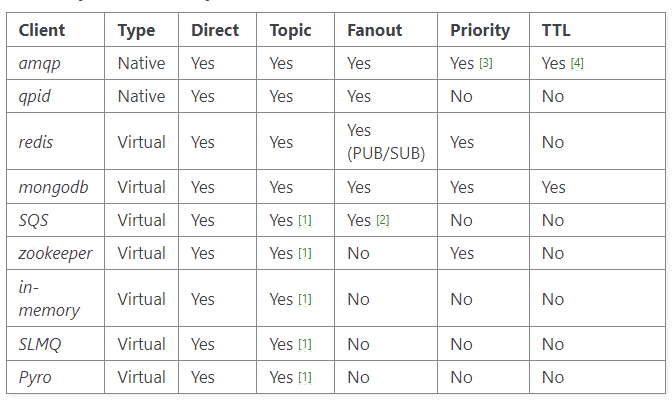Screen dimensions: 672x400
Task: Click the mongodb client name cell
Action: tap(55, 187)
